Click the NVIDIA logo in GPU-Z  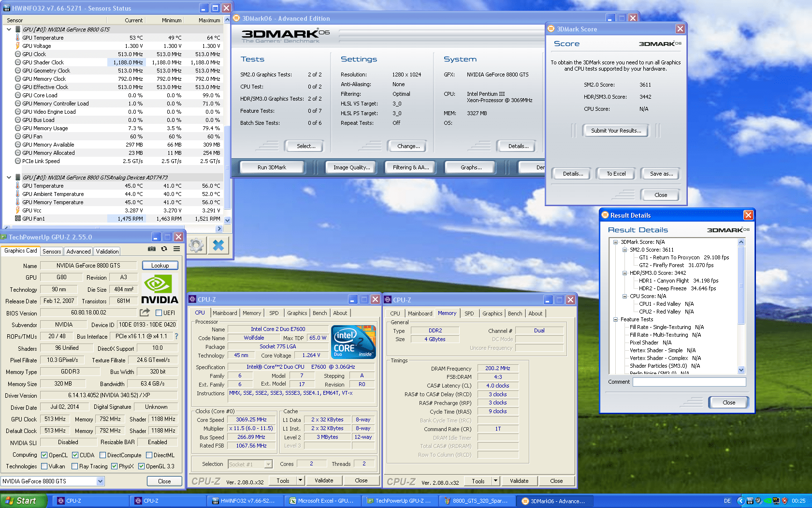point(159,289)
